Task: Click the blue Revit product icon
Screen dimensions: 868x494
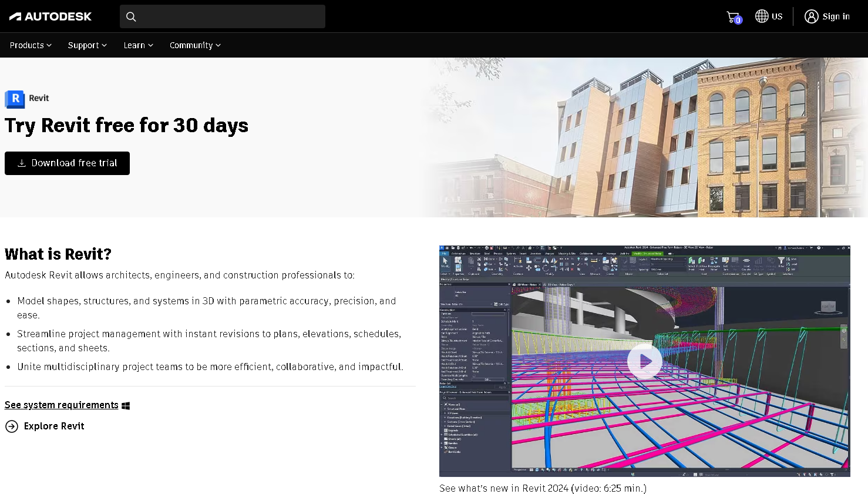Action: (15, 99)
